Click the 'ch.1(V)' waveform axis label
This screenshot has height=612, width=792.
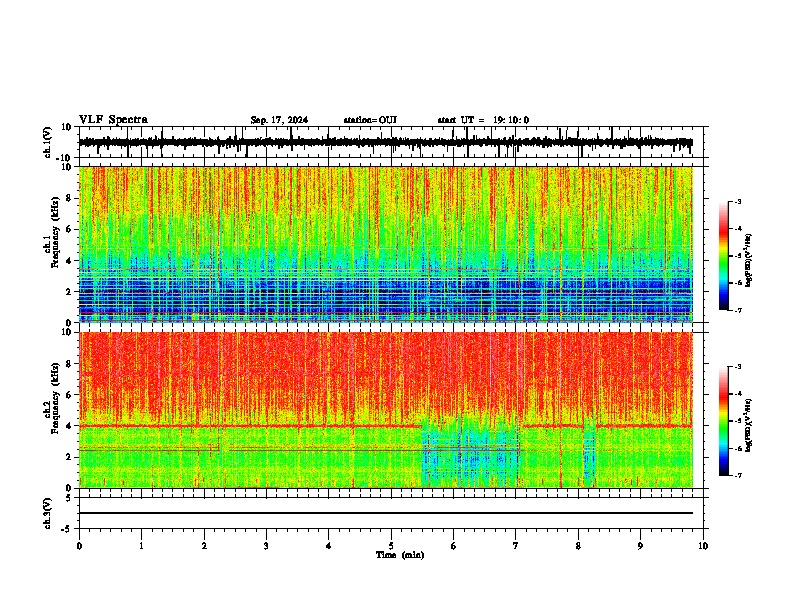[x=48, y=142]
